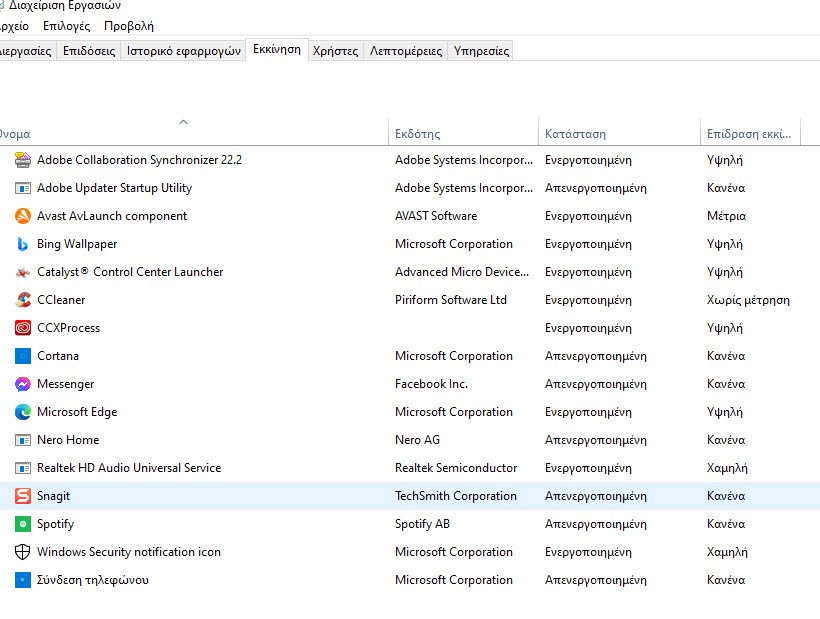
Task: Click AVAST Software publisher cell
Action: click(436, 216)
